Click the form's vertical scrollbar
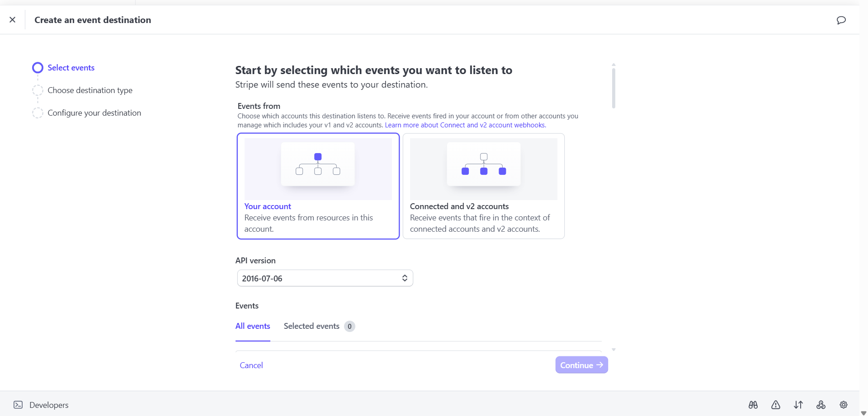The image size is (868, 416). [x=613, y=88]
